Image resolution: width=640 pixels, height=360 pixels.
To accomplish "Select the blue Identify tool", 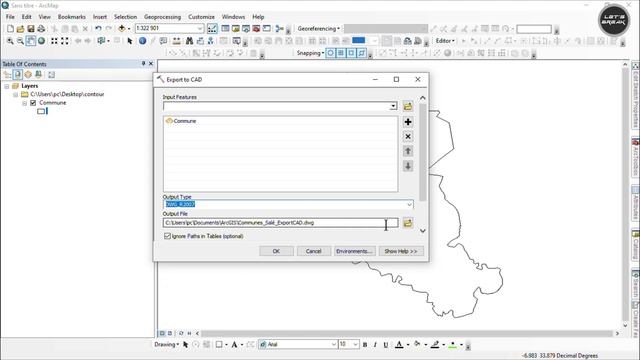I will 142,41.
